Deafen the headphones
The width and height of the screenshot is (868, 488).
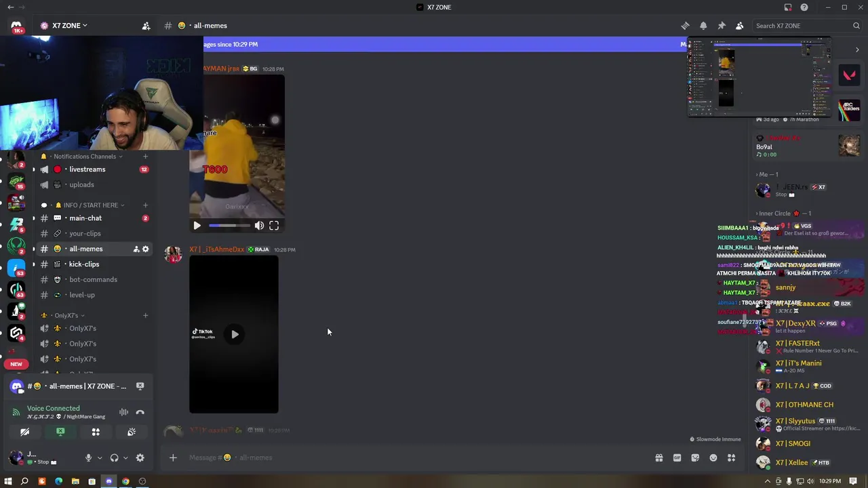(114, 458)
